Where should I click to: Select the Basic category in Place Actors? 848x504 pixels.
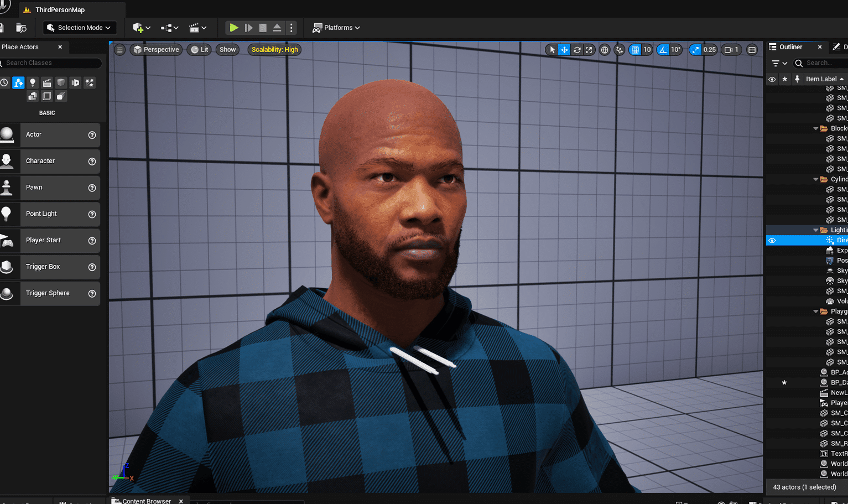click(x=18, y=82)
